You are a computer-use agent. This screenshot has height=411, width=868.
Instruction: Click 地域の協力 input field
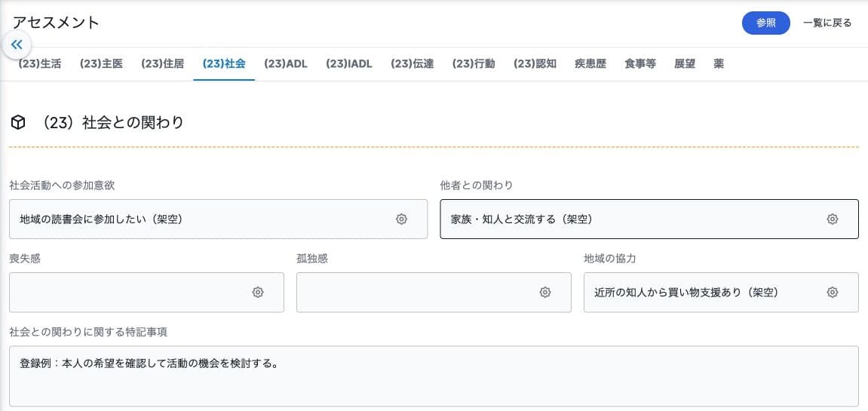[x=721, y=293]
